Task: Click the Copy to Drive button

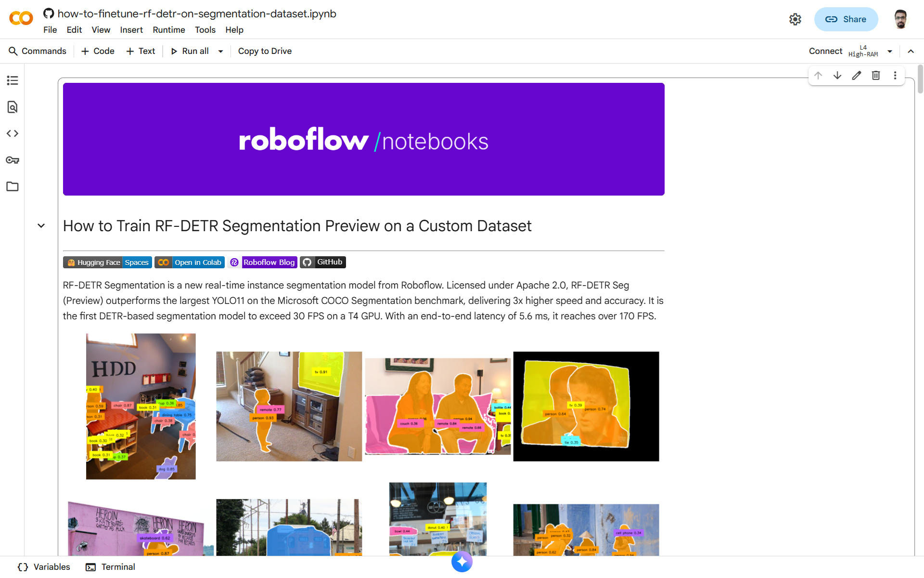Action: tap(265, 51)
